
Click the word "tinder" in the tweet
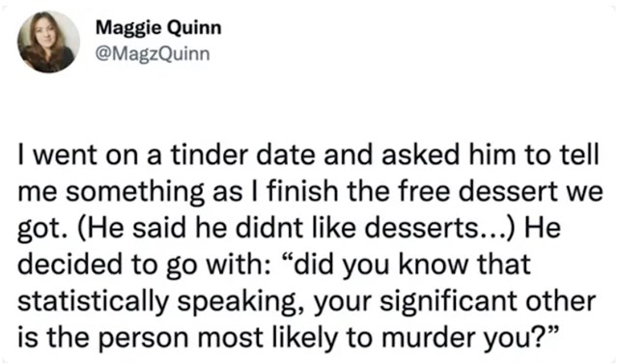[211, 154]
